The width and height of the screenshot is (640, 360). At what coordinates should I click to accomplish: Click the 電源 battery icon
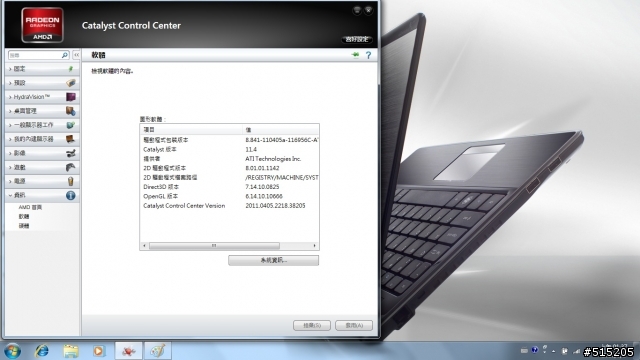point(71,181)
